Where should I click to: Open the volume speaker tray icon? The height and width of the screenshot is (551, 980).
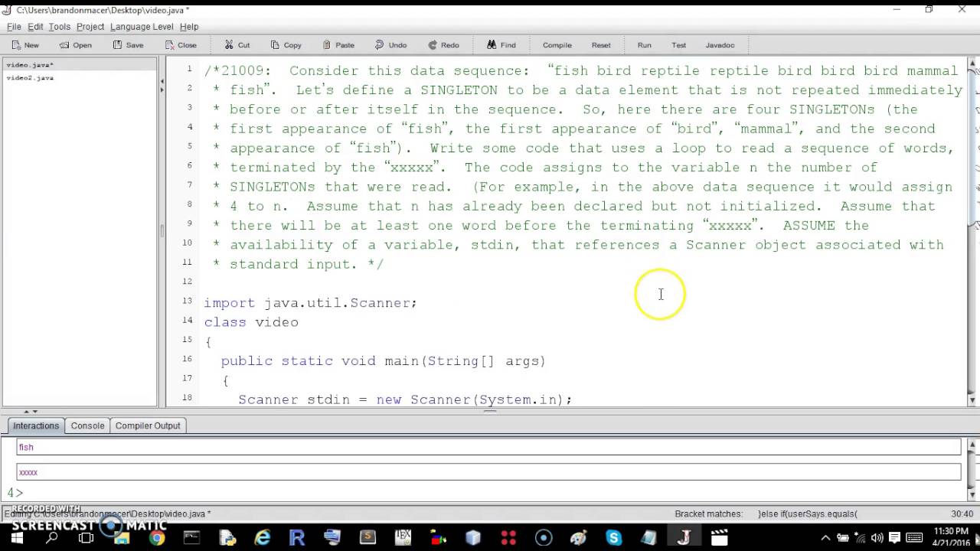pyautogui.click(x=877, y=538)
